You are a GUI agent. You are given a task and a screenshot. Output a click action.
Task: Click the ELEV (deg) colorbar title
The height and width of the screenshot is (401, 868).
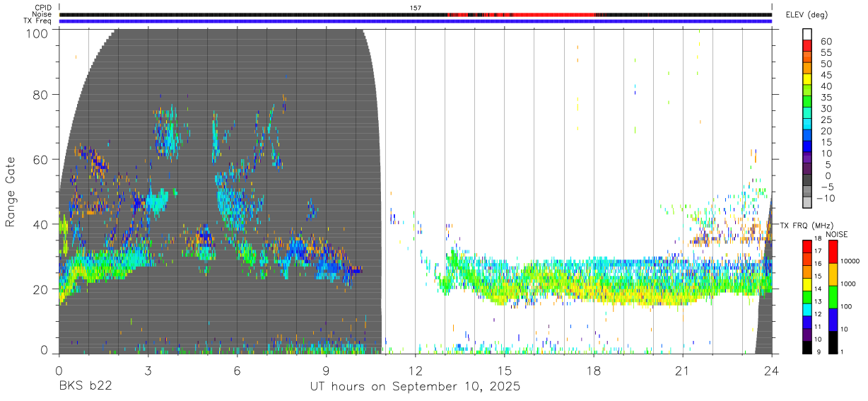pyautogui.click(x=807, y=14)
